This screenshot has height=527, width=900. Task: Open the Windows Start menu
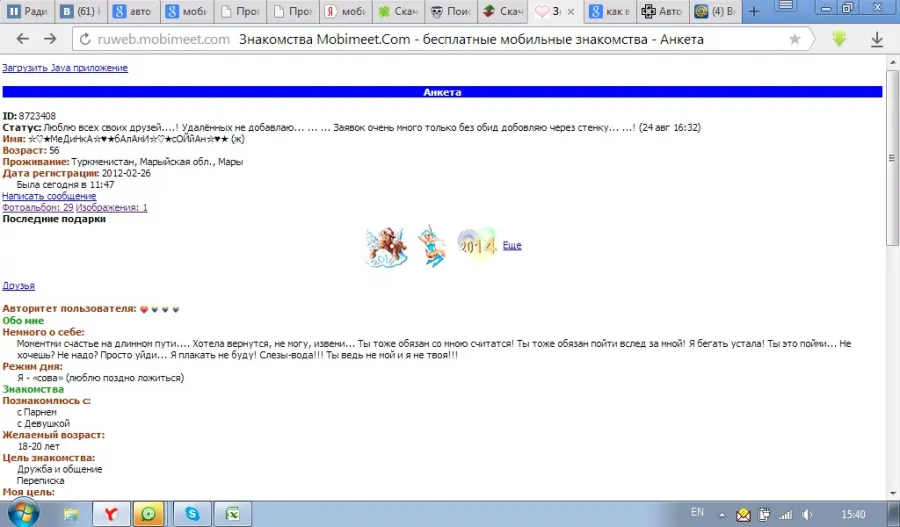[23, 513]
